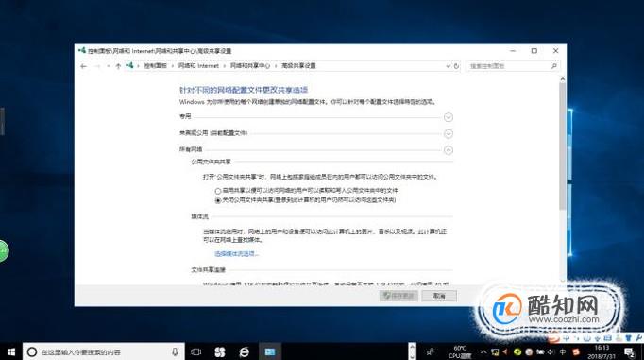Open the Sogou toolbox wrench icon
Image resolution: width=644 pixels, height=360 pixels.
(638, 338)
